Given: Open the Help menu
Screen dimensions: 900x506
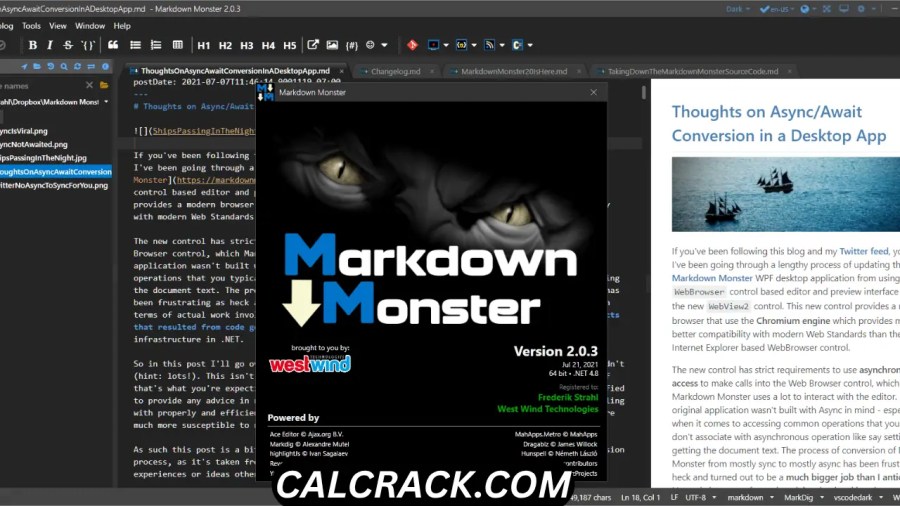Looking at the screenshot, I should point(122,26).
